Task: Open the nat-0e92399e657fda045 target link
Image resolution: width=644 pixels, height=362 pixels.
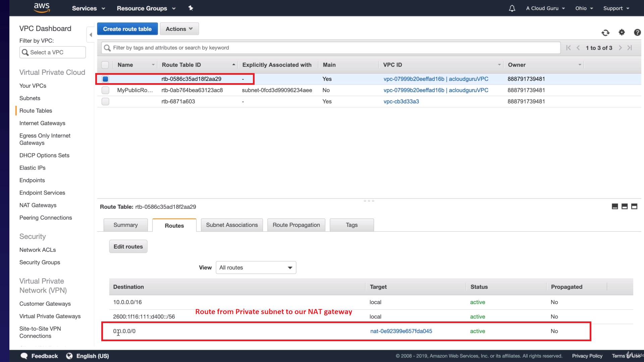Action: point(401,331)
